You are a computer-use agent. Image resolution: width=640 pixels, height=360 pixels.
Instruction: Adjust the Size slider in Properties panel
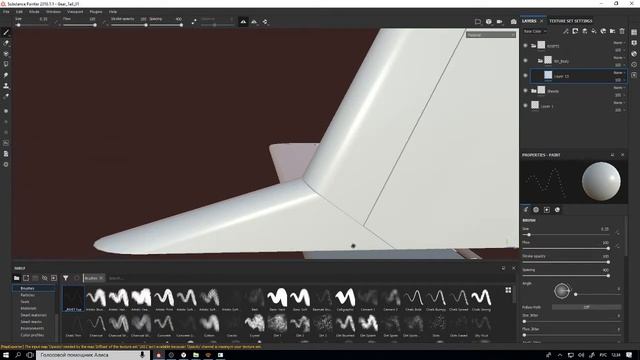[566, 235]
